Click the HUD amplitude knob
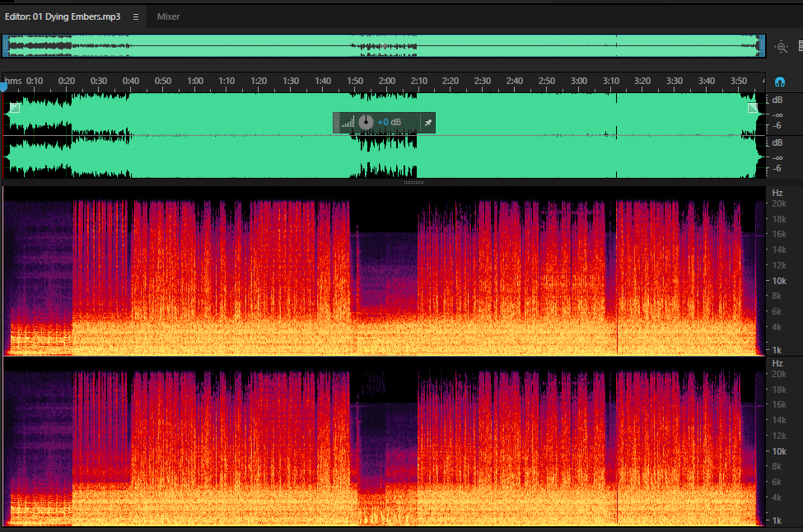The width and height of the screenshot is (803, 532). tap(366, 123)
